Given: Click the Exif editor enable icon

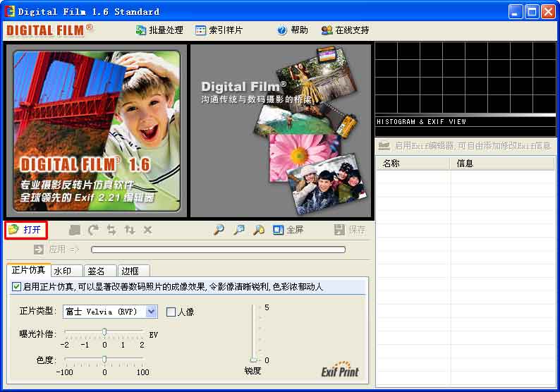Looking at the screenshot, I should click(384, 146).
